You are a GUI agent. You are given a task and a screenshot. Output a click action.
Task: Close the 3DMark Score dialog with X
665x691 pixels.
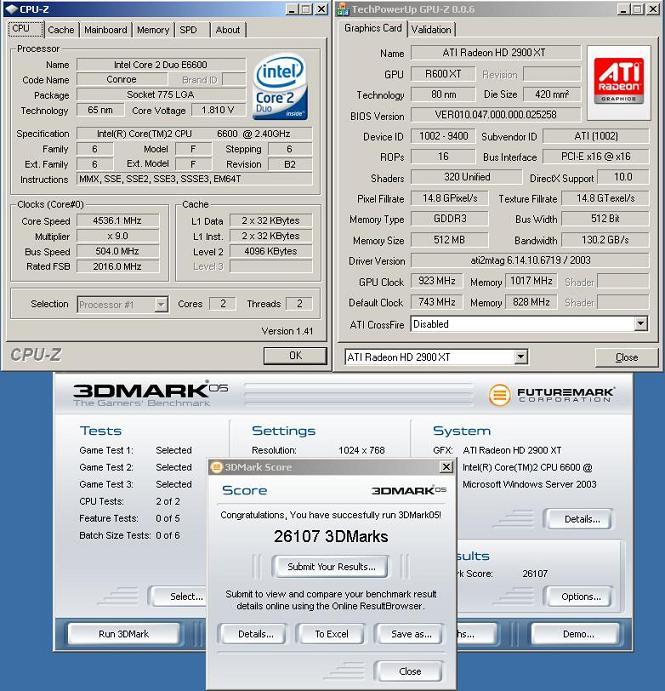446,467
